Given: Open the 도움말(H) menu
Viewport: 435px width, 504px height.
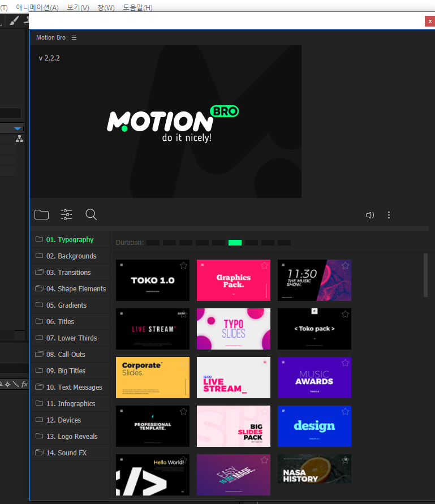Looking at the screenshot, I should pos(137,7).
